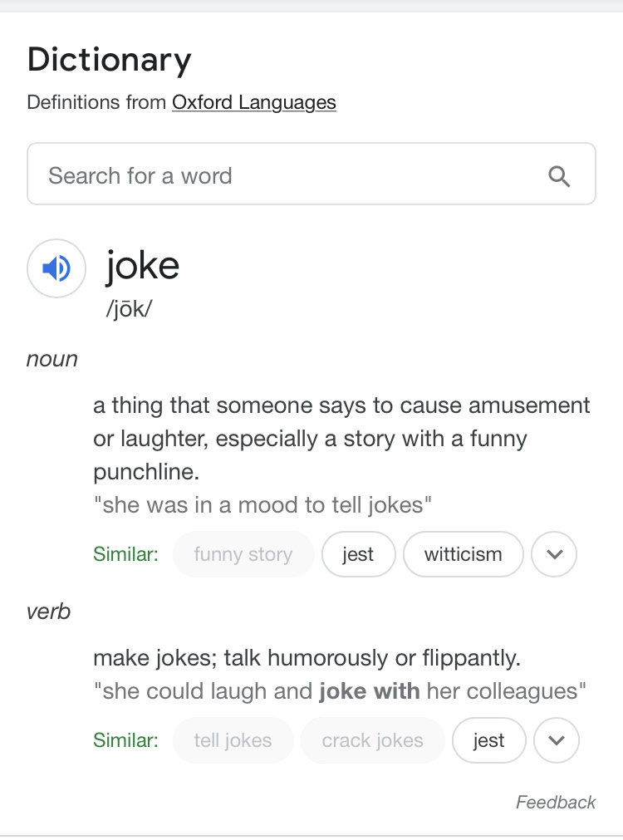Click the Dictionary heading

(x=110, y=60)
